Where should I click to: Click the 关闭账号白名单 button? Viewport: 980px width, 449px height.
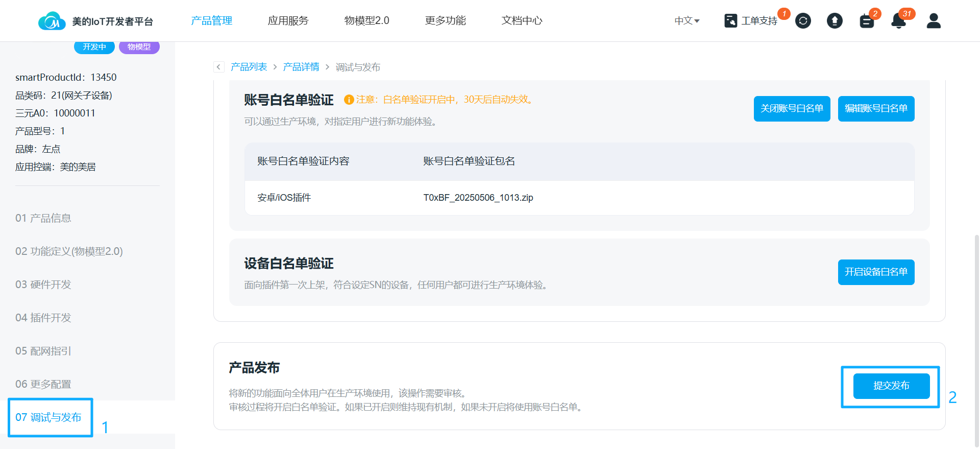[792, 109]
